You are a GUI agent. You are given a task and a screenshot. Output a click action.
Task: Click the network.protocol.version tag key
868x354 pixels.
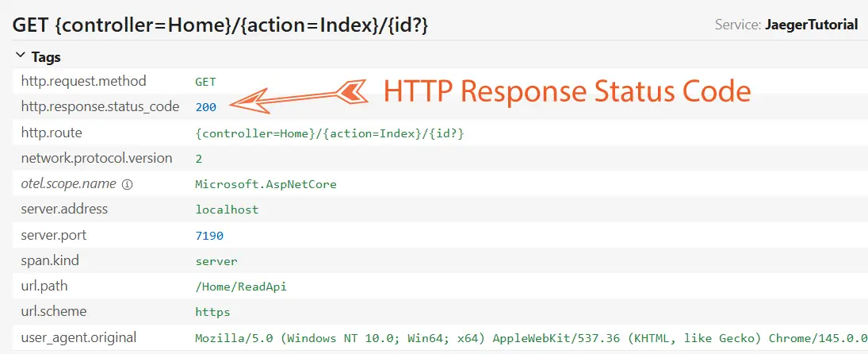pyautogui.click(x=97, y=158)
